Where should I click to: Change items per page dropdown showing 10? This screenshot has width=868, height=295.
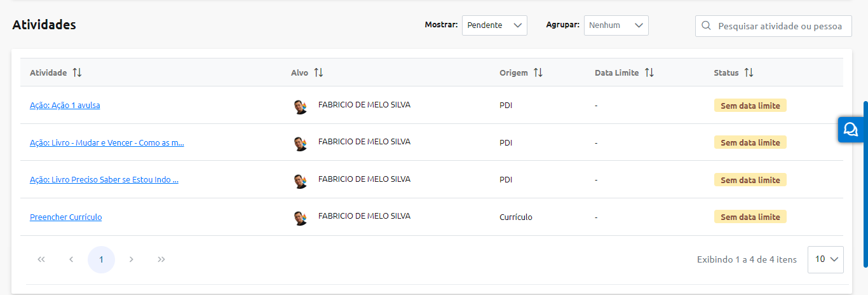[825, 259]
